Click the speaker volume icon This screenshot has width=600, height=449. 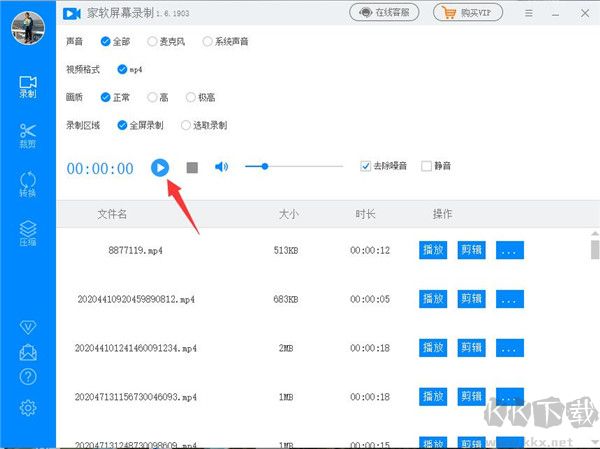pos(222,167)
